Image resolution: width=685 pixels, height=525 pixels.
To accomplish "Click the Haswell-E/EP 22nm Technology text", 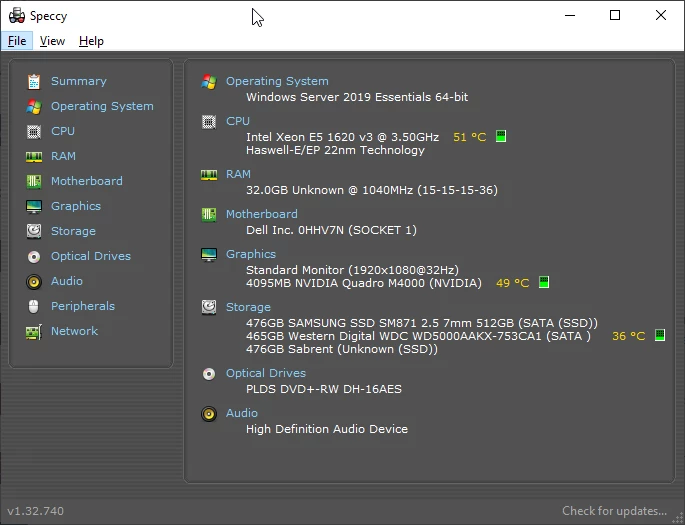I will (336, 150).
